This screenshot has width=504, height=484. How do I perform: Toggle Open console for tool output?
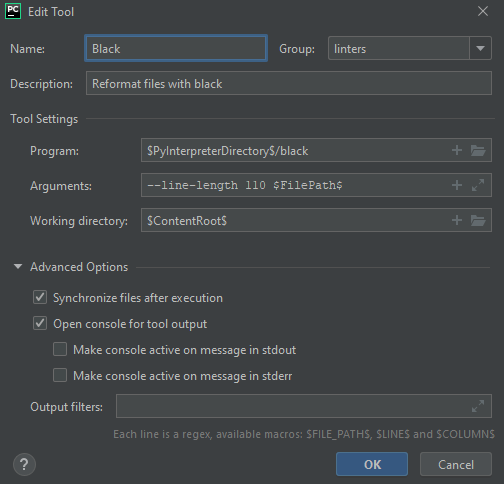pos(40,323)
